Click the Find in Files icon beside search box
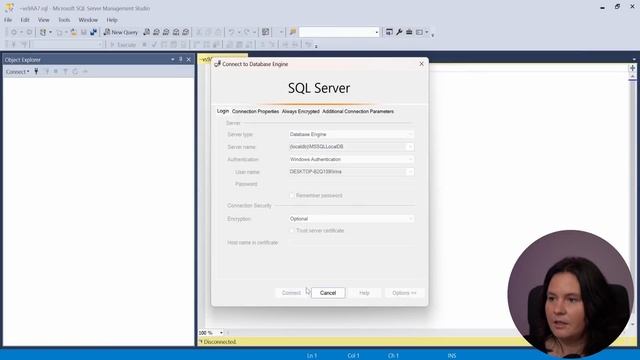 [x=293, y=32]
